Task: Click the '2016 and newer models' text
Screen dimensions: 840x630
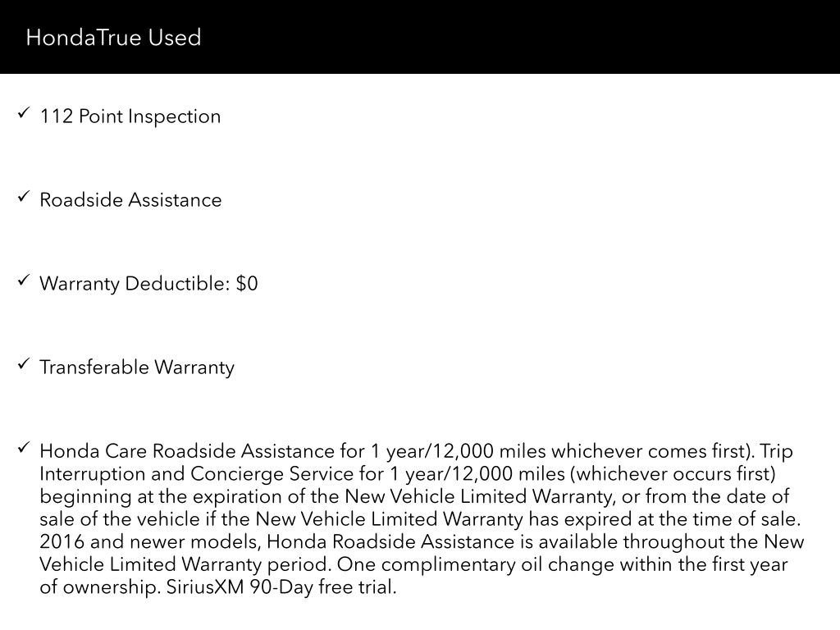Action: [150, 541]
